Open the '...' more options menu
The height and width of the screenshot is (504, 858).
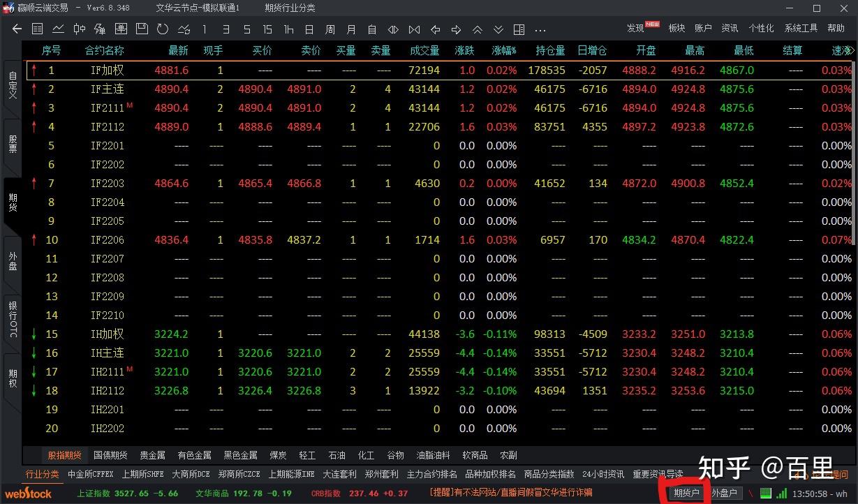coord(540,29)
